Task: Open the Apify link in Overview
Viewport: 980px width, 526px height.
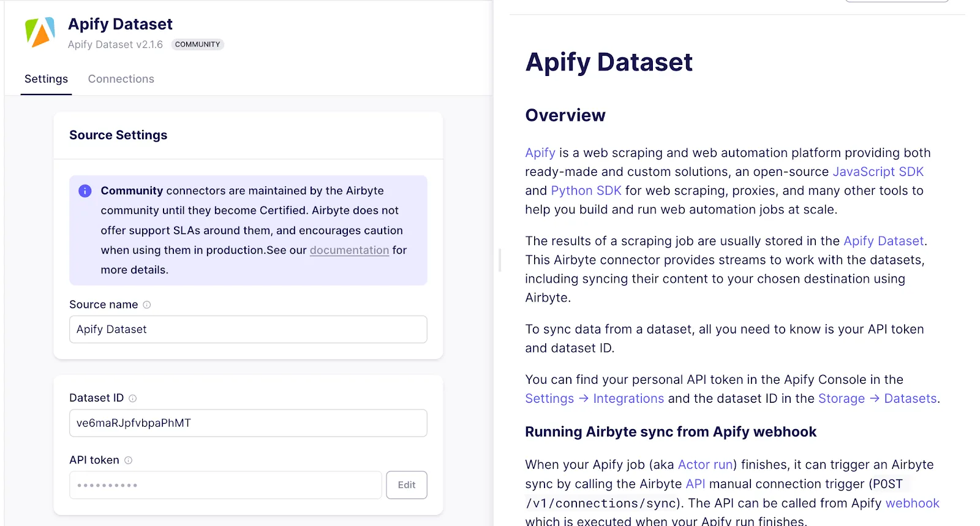Action: coord(540,153)
